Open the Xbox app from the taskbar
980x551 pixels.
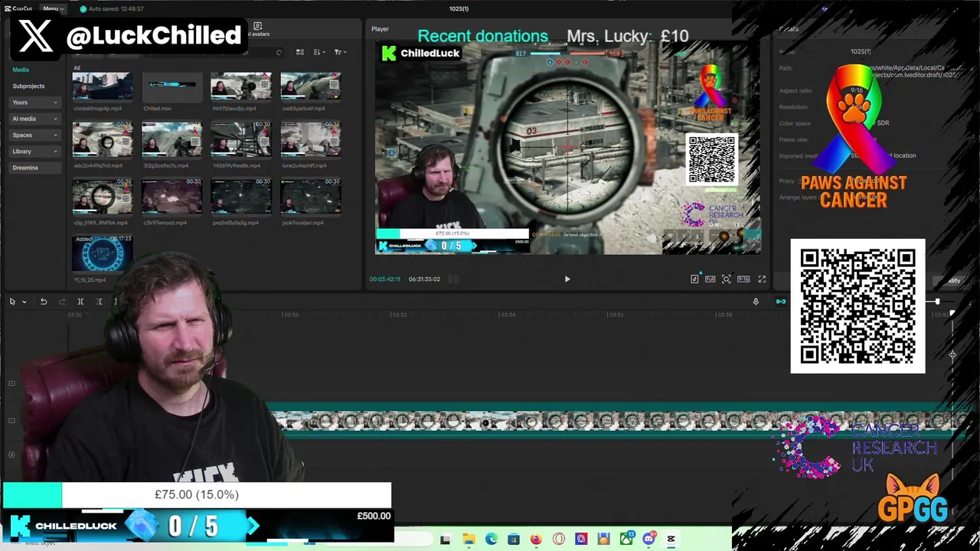(626, 540)
